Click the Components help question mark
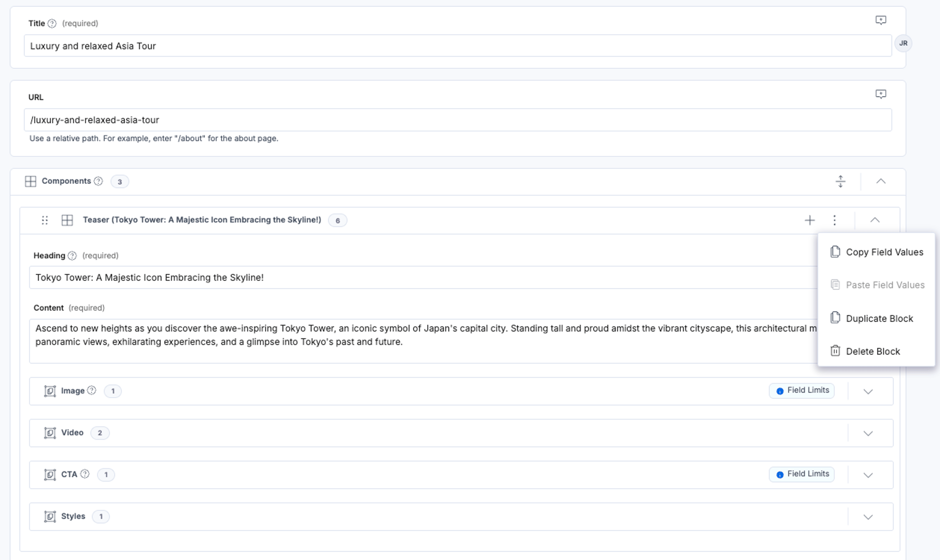The height and width of the screenshot is (560, 940). (98, 181)
